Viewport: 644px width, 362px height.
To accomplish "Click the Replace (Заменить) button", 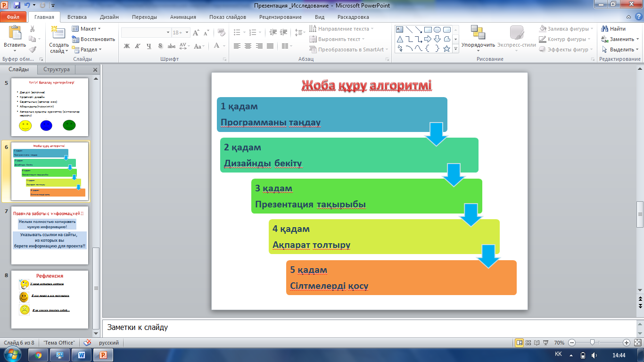I will 620,39.
